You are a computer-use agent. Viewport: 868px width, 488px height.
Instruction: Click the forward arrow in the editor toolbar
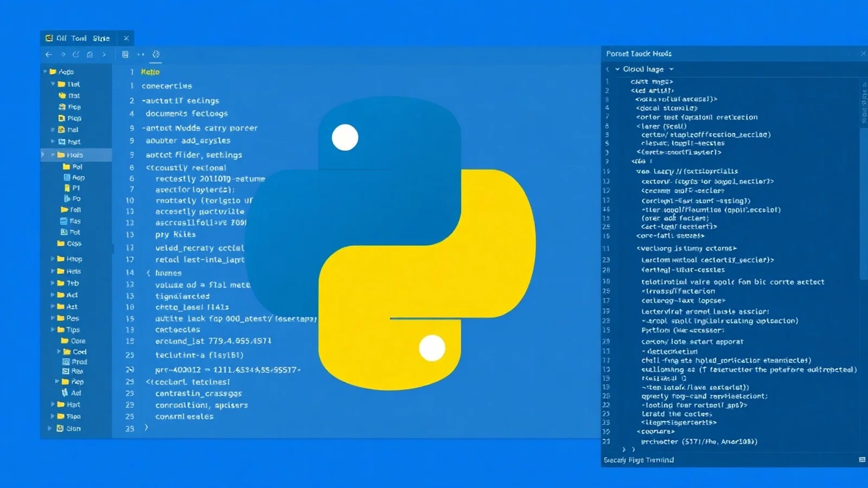63,54
